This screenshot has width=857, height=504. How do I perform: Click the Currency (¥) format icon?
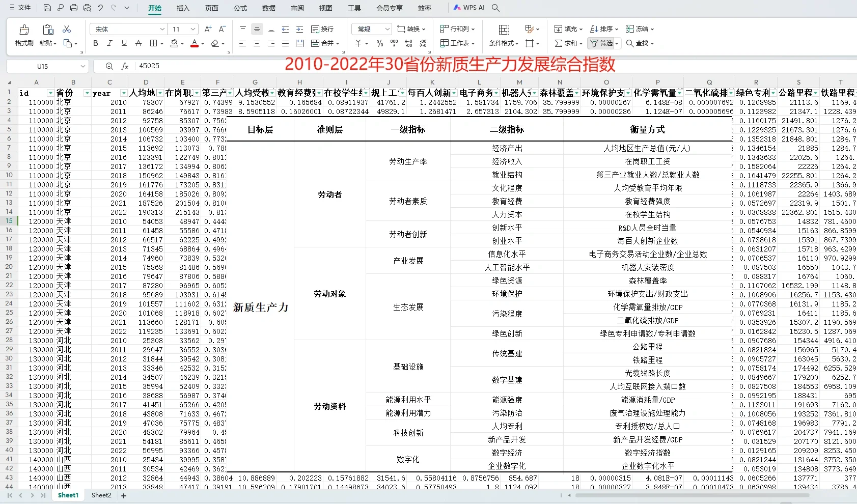358,43
